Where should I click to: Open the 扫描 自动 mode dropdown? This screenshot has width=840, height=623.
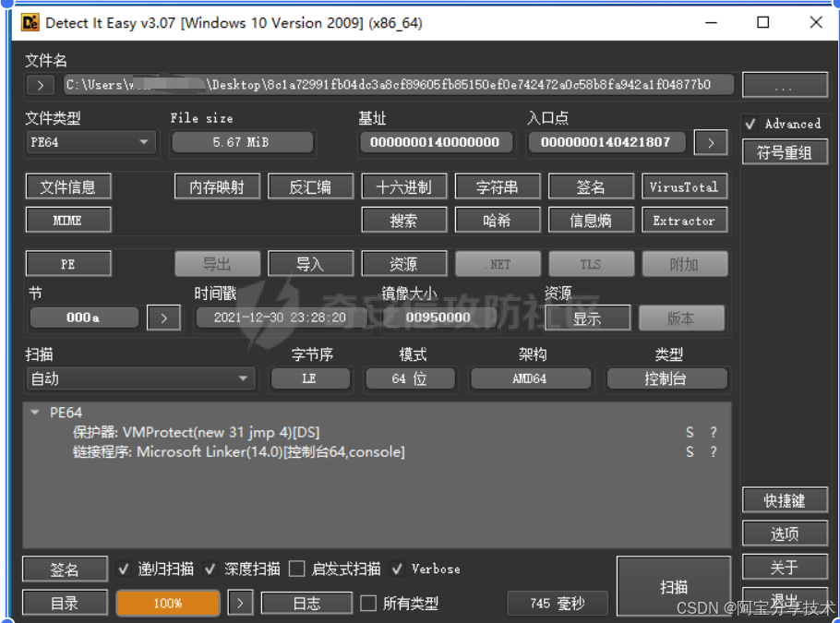point(140,378)
